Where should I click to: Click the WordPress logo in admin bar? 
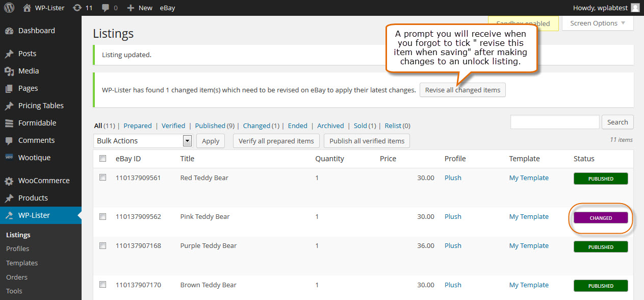pos(9,8)
